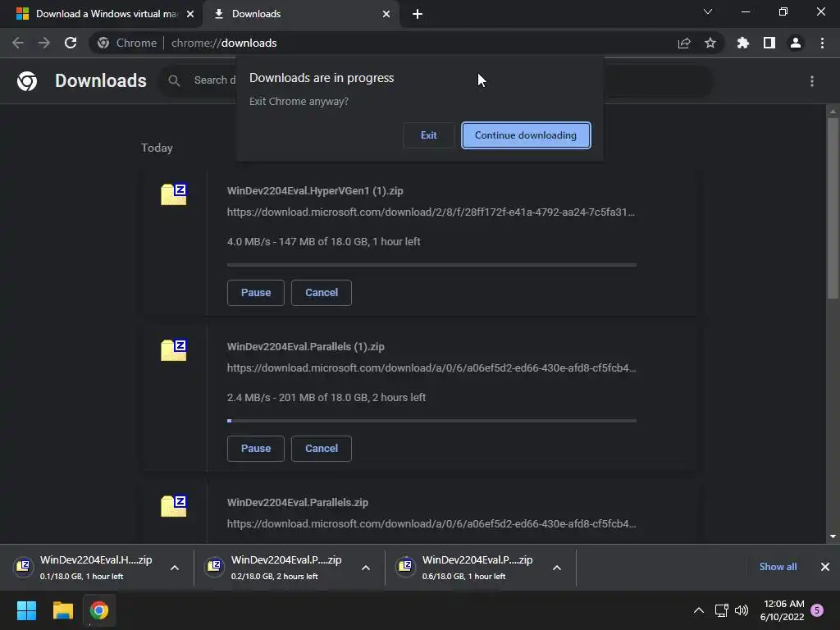
Task: Click the HyperVGen1 (1).zip file icon
Action: click(x=174, y=194)
